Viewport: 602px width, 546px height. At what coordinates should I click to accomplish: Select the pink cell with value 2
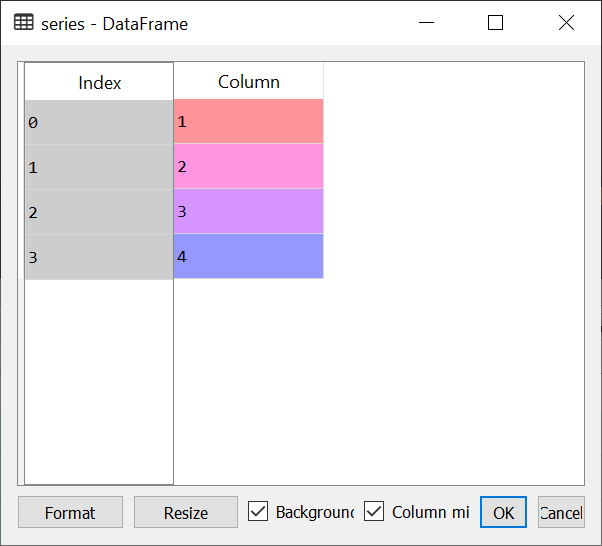(x=248, y=166)
